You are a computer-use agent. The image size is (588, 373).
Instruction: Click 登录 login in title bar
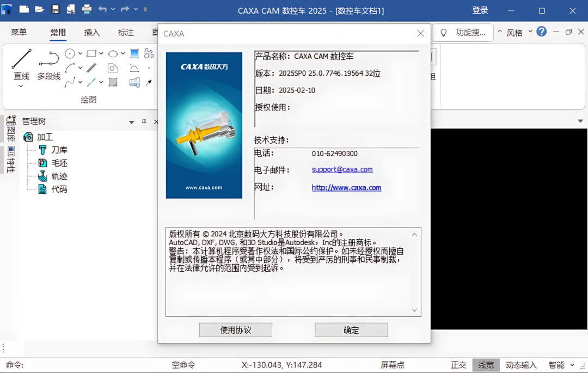click(x=480, y=10)
